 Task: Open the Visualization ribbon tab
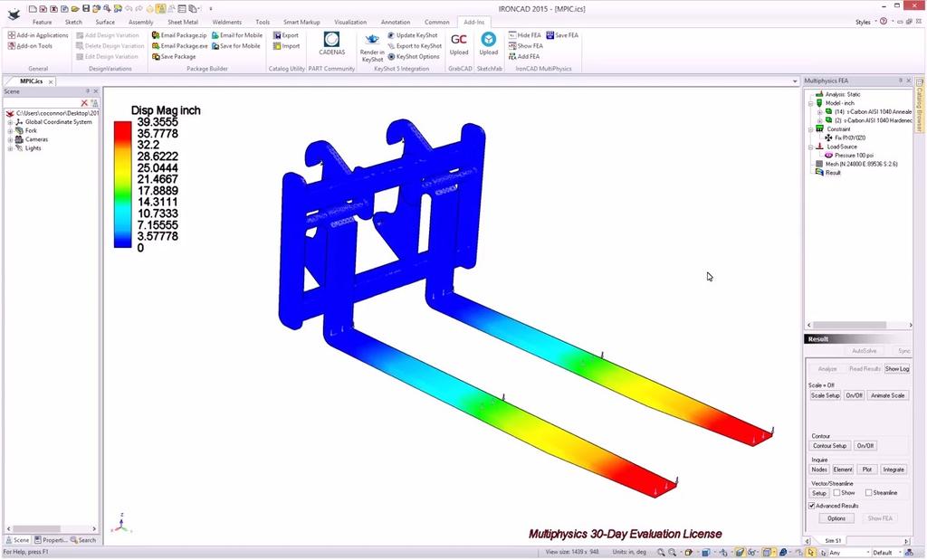point(350,22)
